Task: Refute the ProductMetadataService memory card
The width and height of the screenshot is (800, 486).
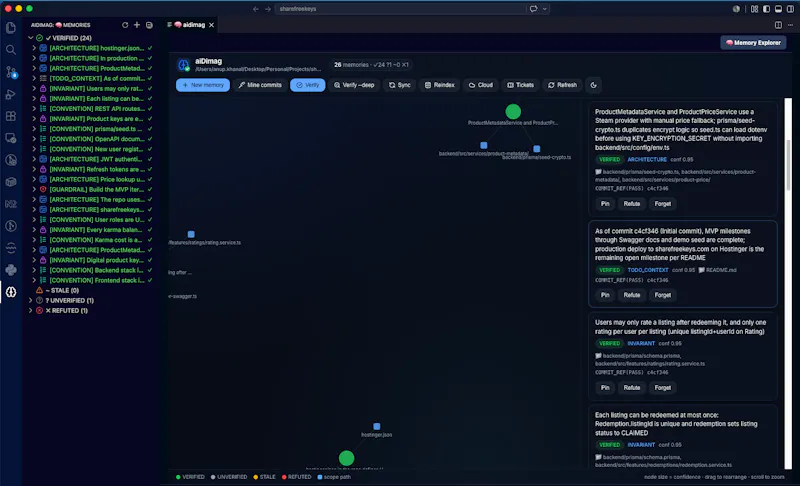Action: click(632, 203)
